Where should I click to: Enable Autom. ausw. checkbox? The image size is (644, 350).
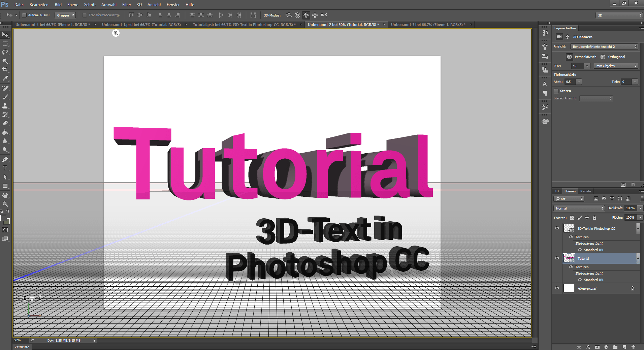[x=24, y=15]
